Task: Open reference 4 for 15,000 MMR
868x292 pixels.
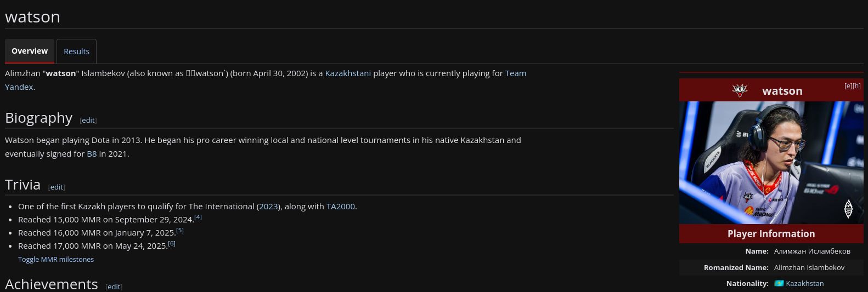Action: point(198,217)
